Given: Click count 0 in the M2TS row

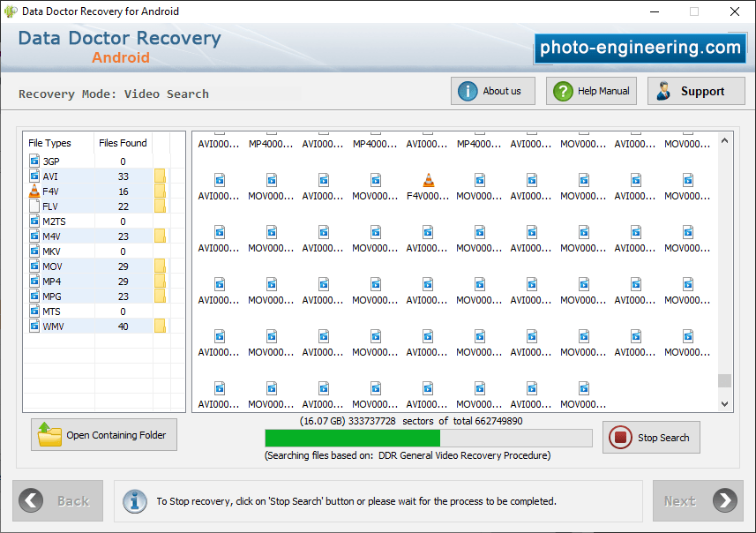Looking at the screenshot, I should [123, 221].
